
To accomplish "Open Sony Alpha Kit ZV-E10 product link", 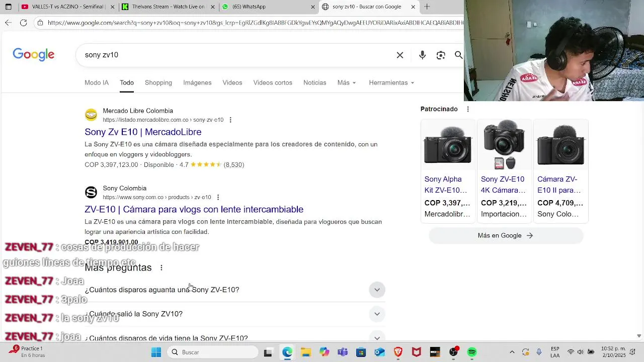I will pyautogui.click(x=447, y=185).
